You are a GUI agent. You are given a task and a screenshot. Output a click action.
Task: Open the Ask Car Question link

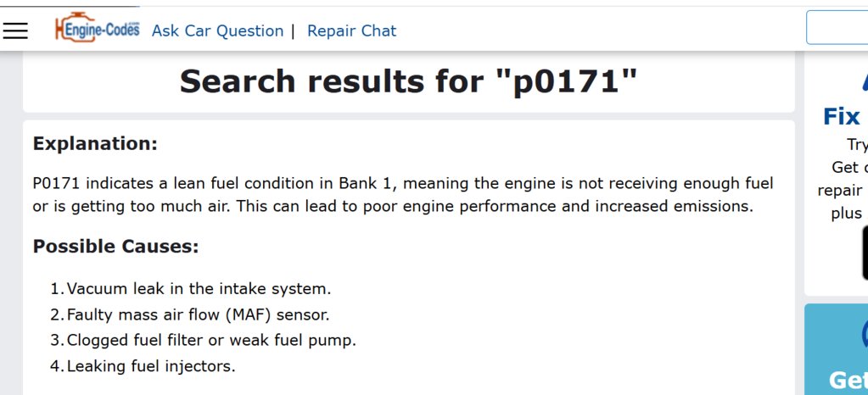(x=217, y=31)
